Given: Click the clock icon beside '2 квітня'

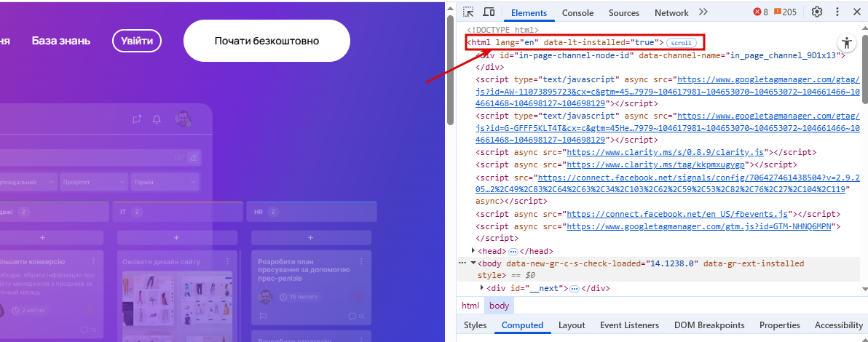Looking at the screenshot, I should 16,311.
